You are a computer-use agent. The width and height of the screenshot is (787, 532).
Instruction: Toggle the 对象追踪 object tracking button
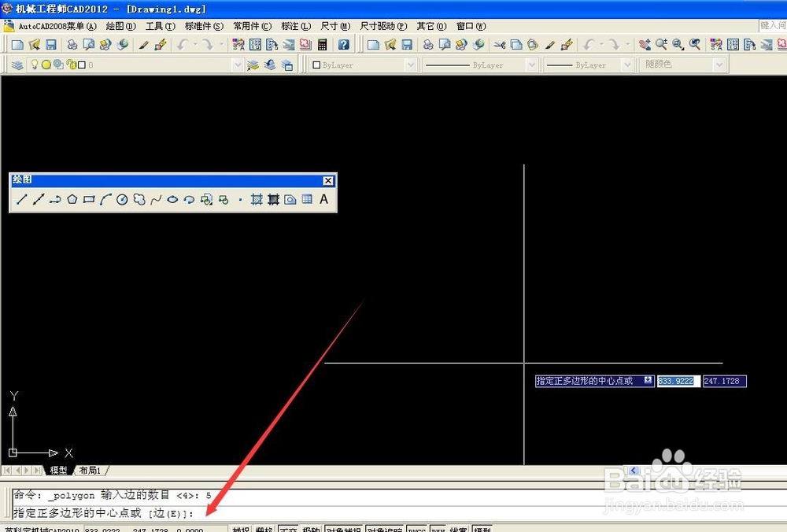click(x=385, y=529)
